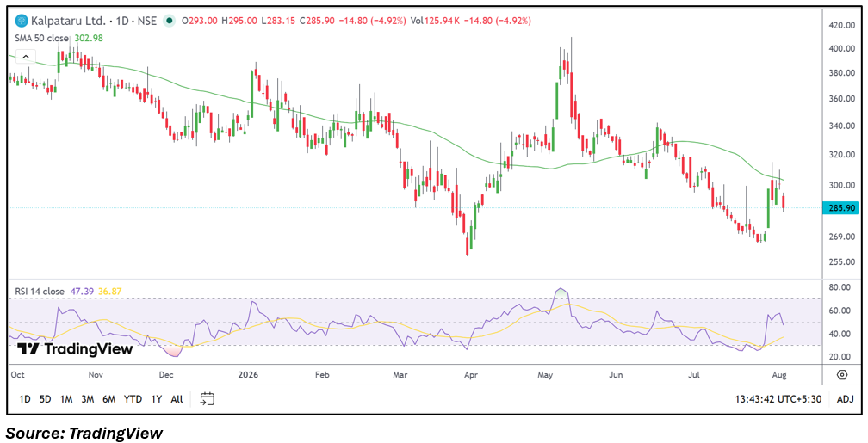Click the RSI 14 close indicator label
The width and height of the screenshot is (868, 443).
[x=40, y=291]
